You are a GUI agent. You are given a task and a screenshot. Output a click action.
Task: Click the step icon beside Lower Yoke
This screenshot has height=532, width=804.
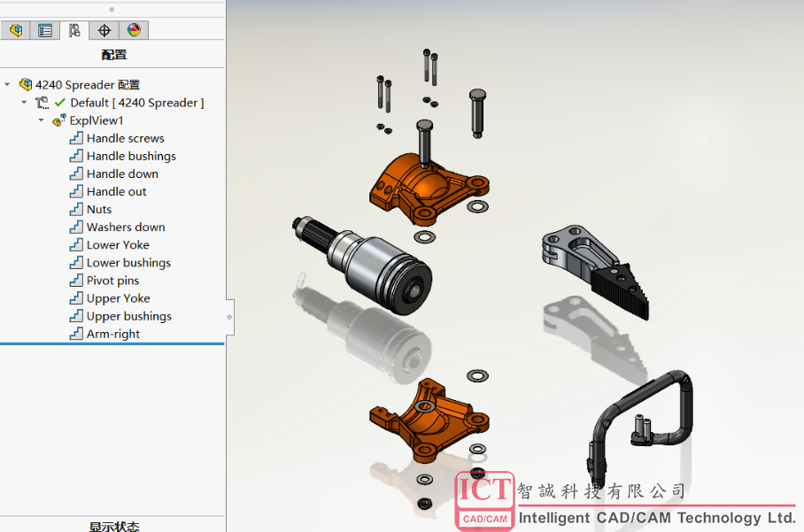76,244
